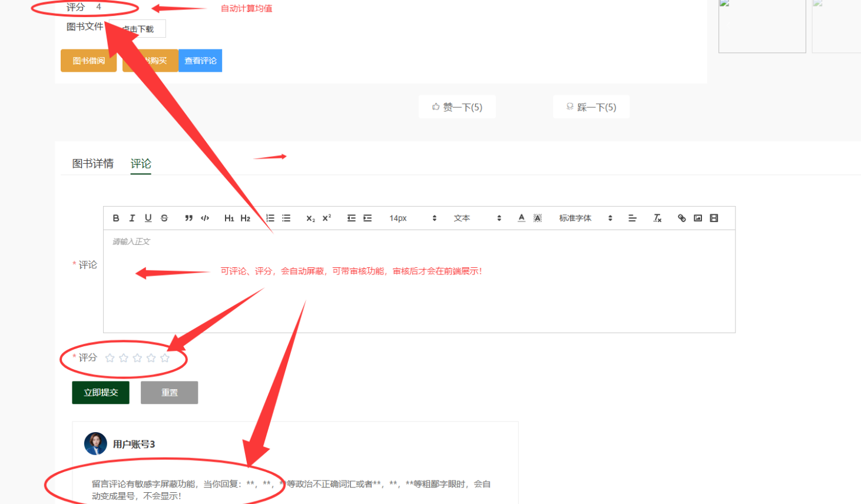861x504 pixels.
Task: Open the 文本 paragraph style dropdown
Action: 477,218
